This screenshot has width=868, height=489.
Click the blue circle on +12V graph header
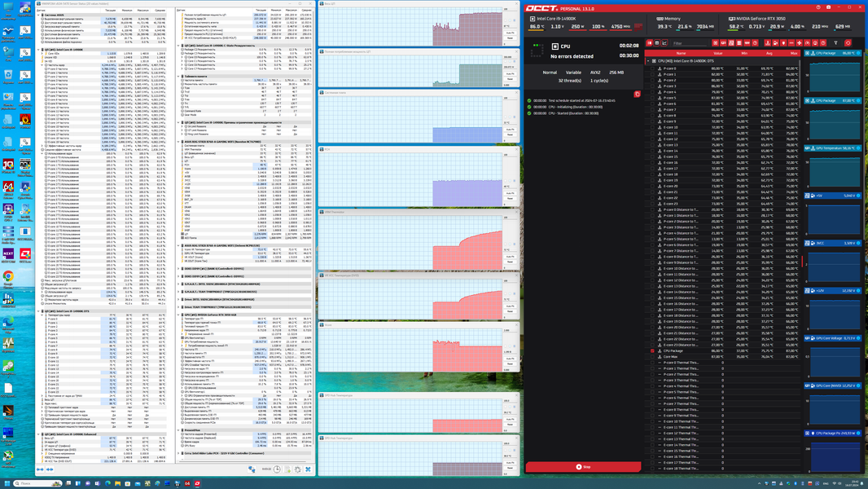pos(858,290)
